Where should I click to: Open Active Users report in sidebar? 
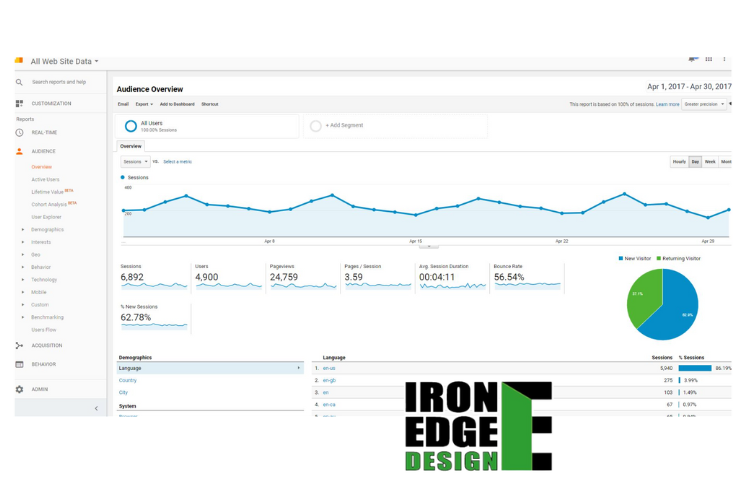point(45,179)
